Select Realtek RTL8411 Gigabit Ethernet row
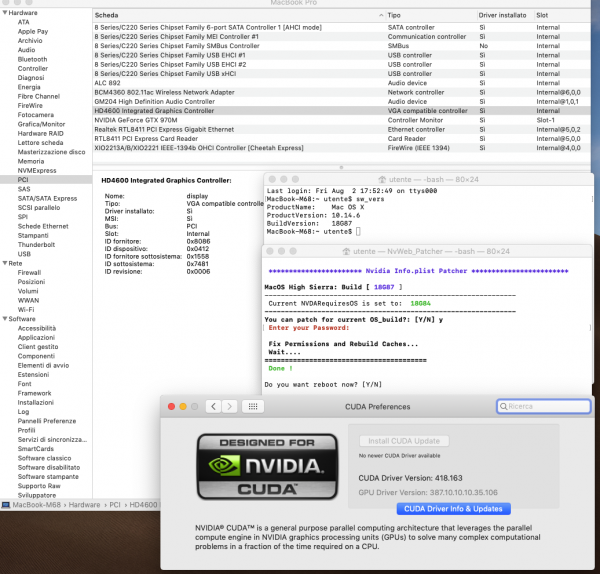This screenshot has width=600, height=574. coord(341,129)
